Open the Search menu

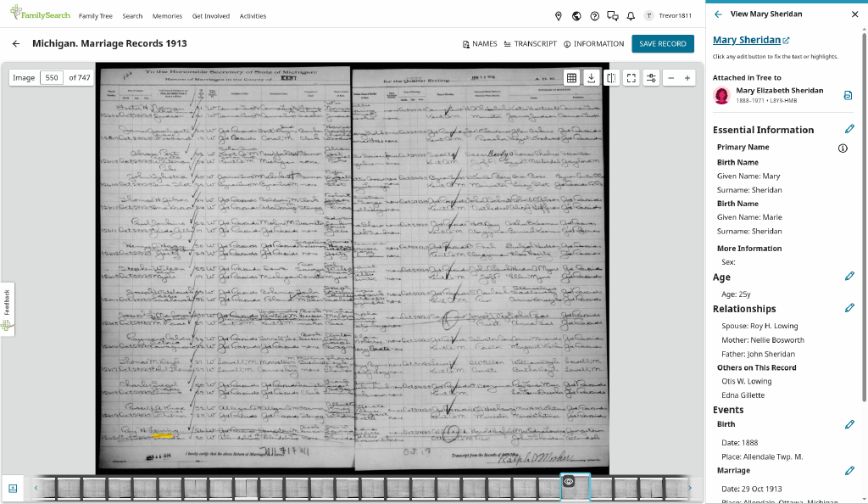click(x=132, y=16)
